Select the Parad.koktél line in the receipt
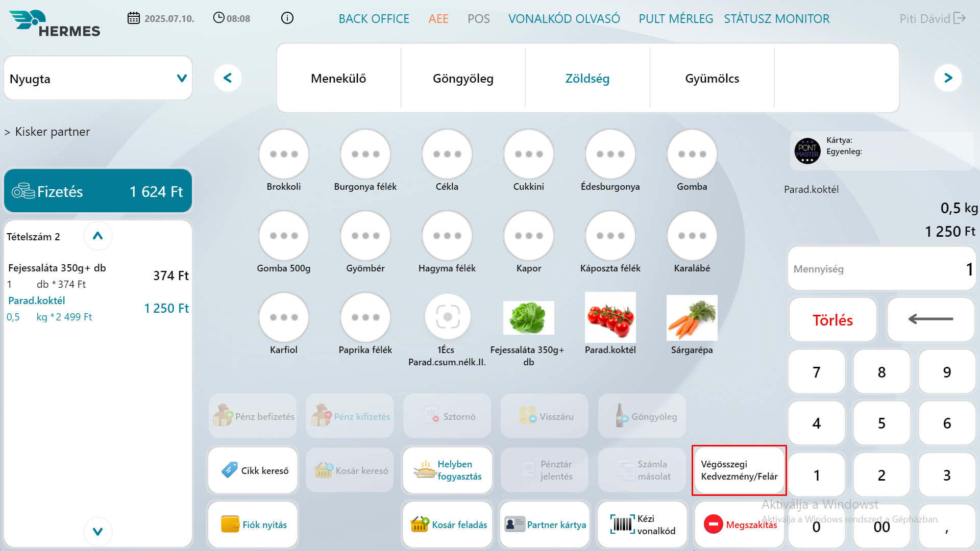980x551 pixels. pos(97,308)
